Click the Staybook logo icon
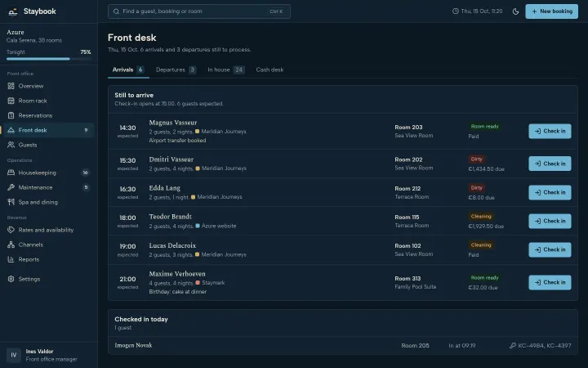 click(13, 11)
